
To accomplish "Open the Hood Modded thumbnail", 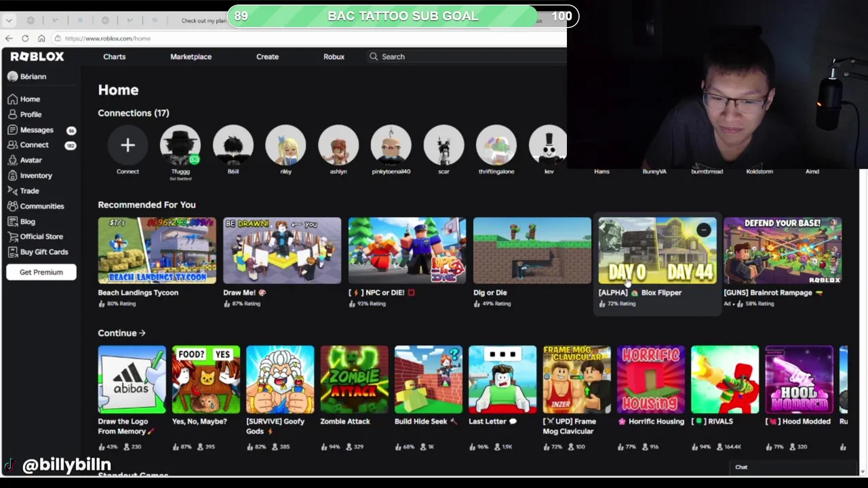I will [799, 380].
